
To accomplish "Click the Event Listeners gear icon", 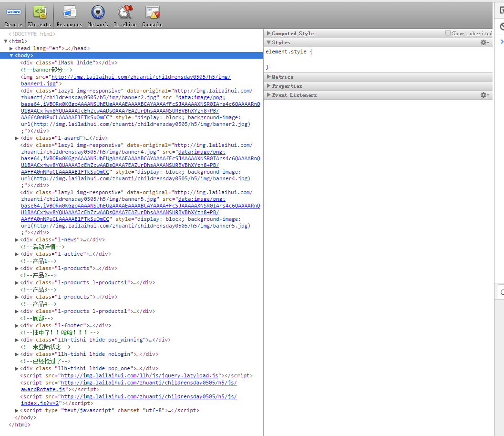I will (x=484, y=95).
